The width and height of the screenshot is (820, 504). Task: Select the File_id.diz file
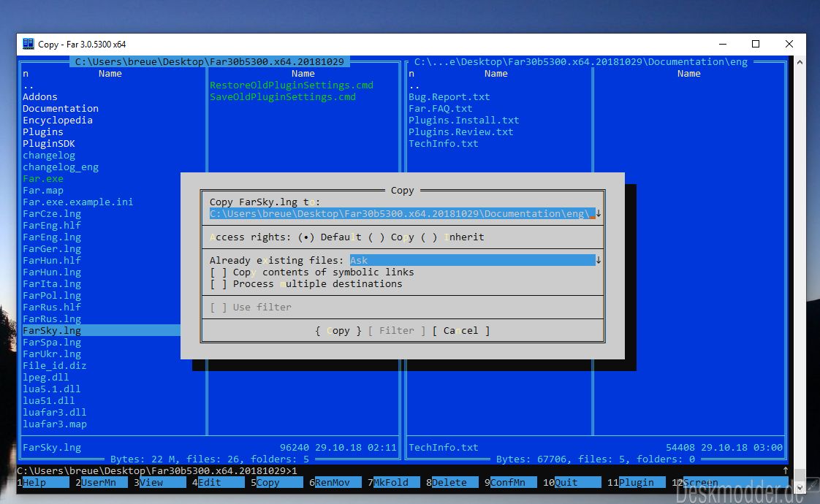point(54,365)
